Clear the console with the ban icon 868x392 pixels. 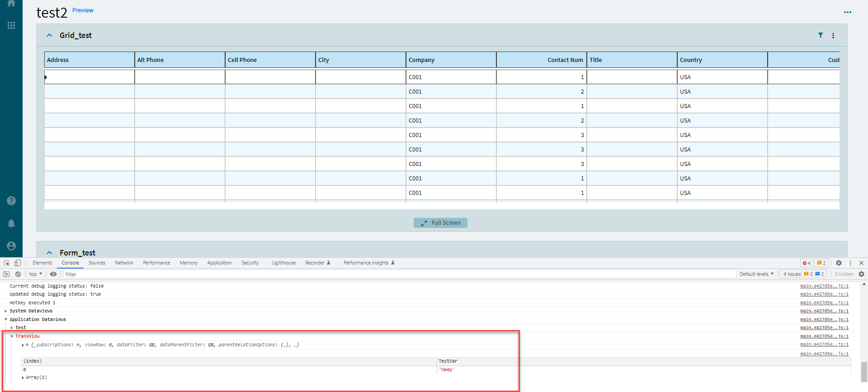pos(18,274)
